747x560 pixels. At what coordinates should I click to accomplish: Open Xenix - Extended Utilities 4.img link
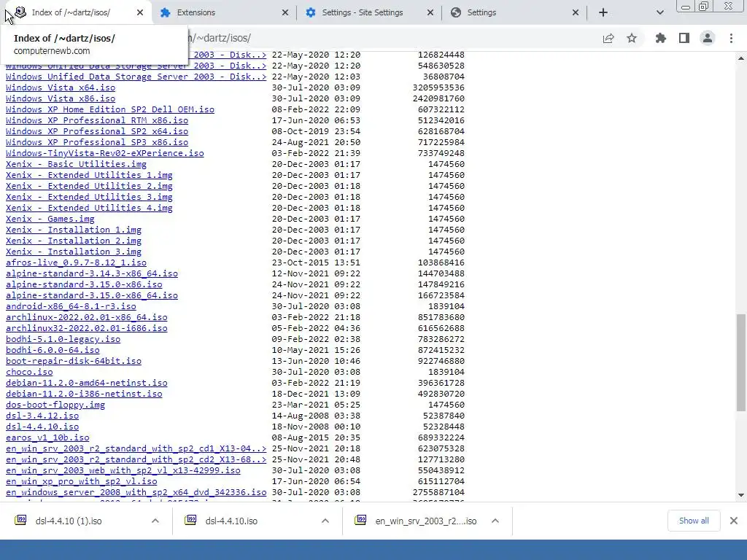click(x=89, y=208)
